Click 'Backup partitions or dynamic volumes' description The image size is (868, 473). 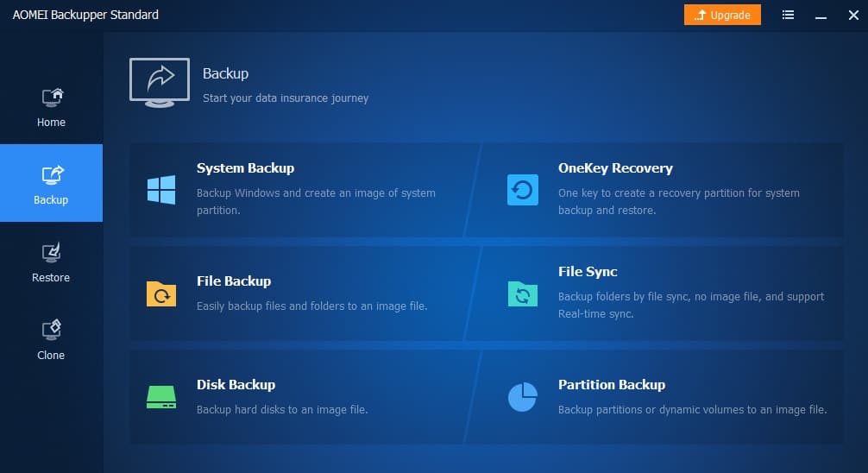693,410
